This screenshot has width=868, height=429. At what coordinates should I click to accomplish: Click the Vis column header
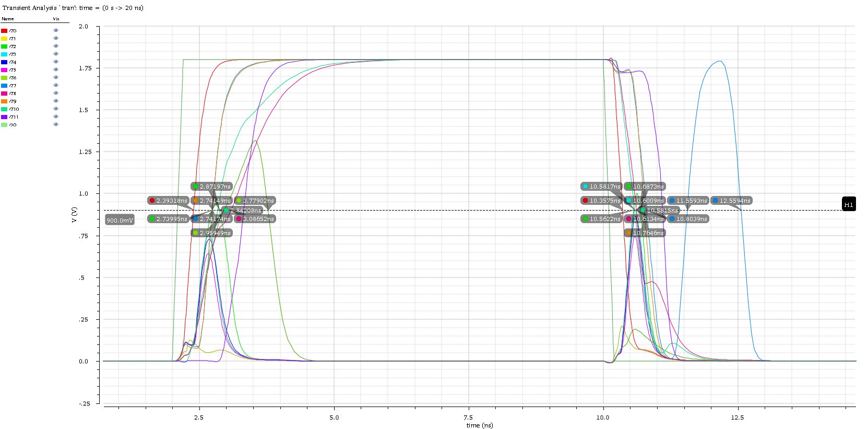coord(56,19)
